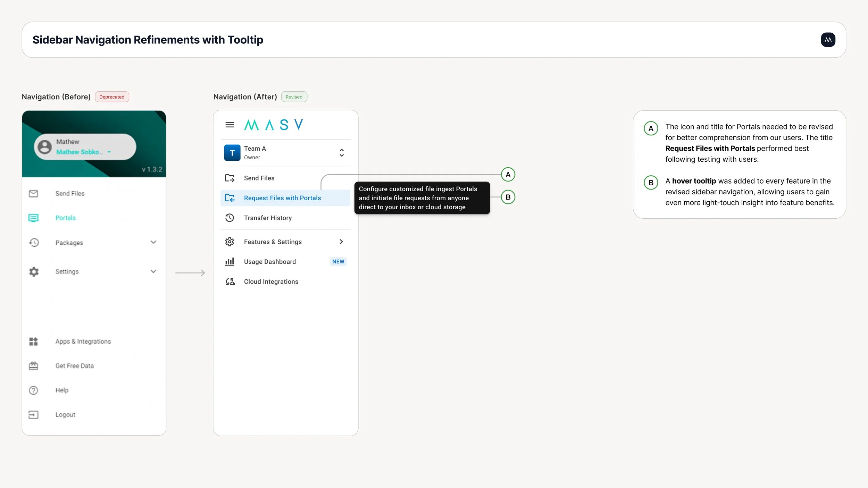Image resolution: width=868 pixels, height=488 pixels.
Task: Select the Send Files icon in the revised sidebar
Action: point(230,178)
